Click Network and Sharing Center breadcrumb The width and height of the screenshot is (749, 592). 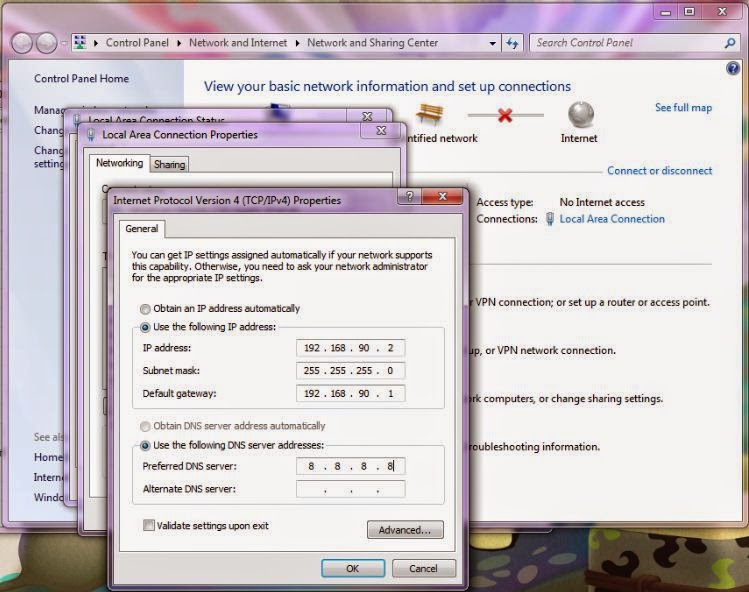[x=373, y=43]
